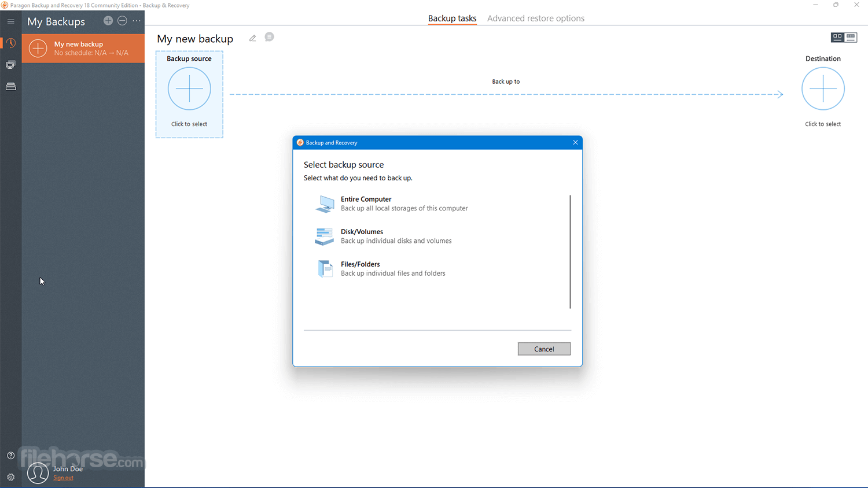Rename backup using the pencil edit icon
Image resolution: width=868 pixels, height=488 pixels.
(252, 38)
